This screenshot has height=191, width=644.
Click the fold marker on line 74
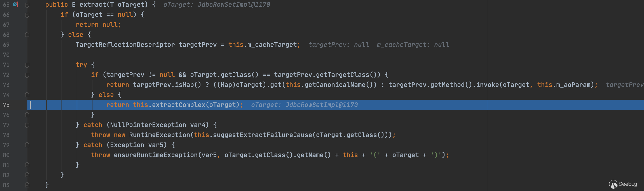click(27, 95)
